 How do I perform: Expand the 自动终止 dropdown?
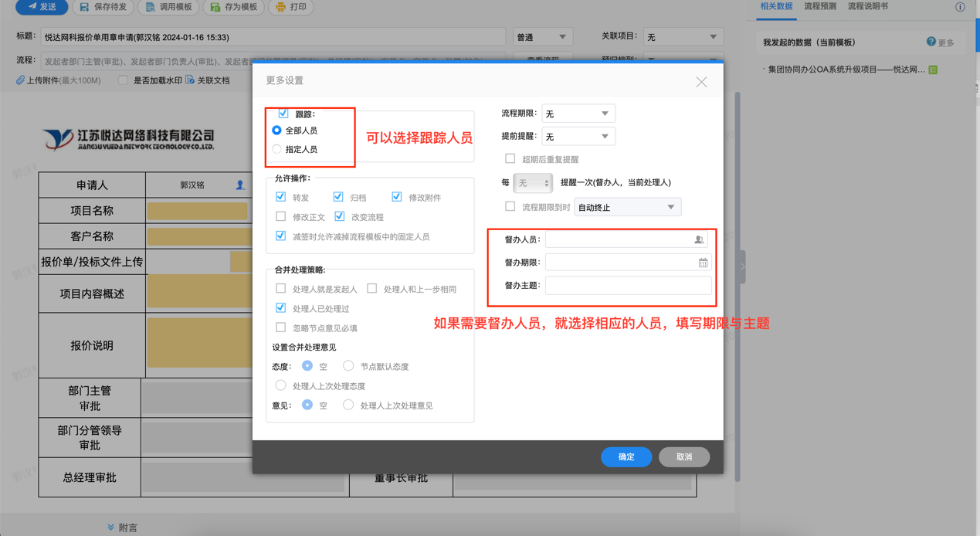[x=670, y=206]
